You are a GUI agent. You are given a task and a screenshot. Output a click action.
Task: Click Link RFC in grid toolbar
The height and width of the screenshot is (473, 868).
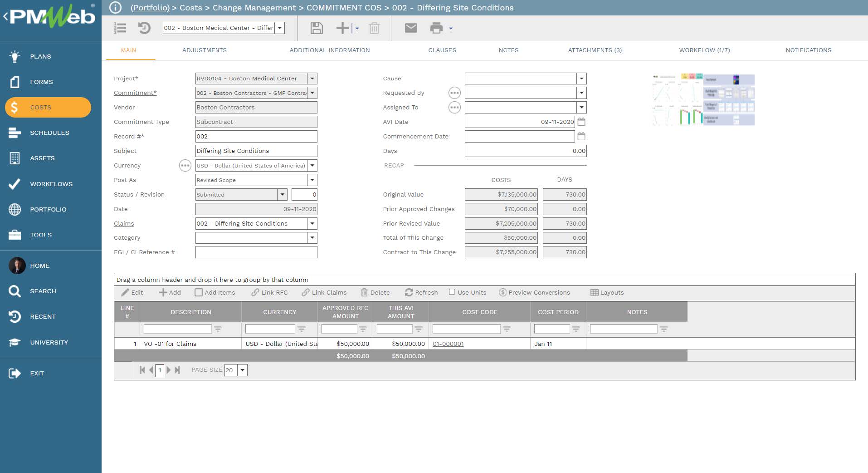[x=270, y=292]
